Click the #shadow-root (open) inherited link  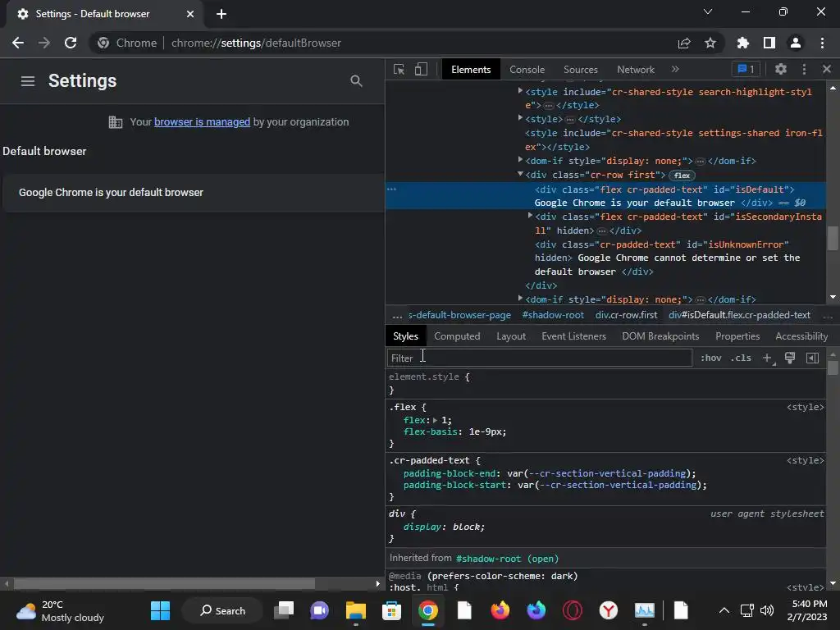pyautogui.click(x=507, y=559)
